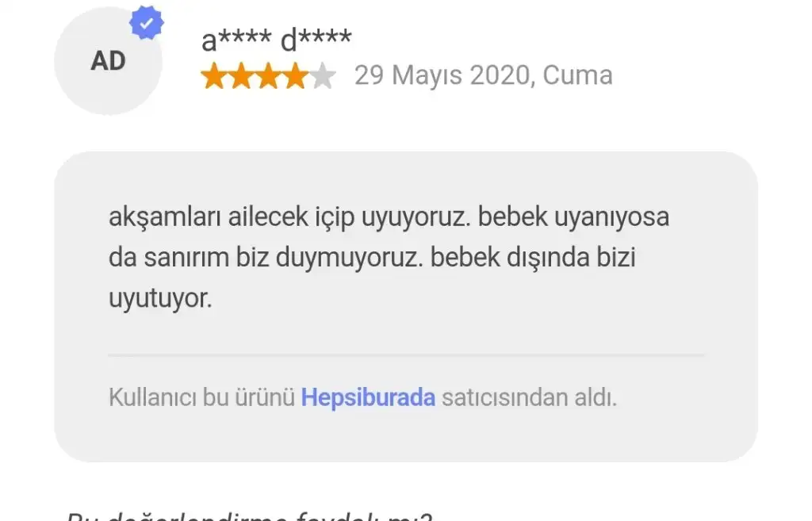Click the Bu değerlendirme faydalı mı prompt
The height and width of the screenshot is (521, 812).
coord(248,516)
